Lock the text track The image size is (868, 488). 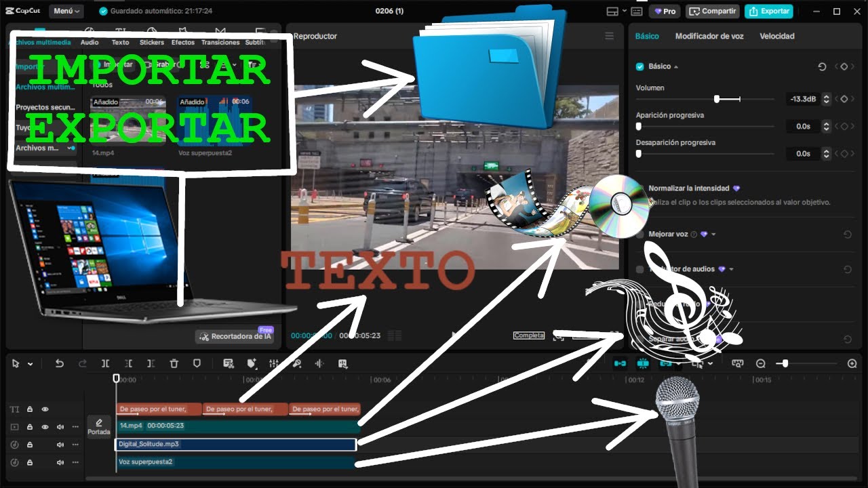click(x=30, y=409)
